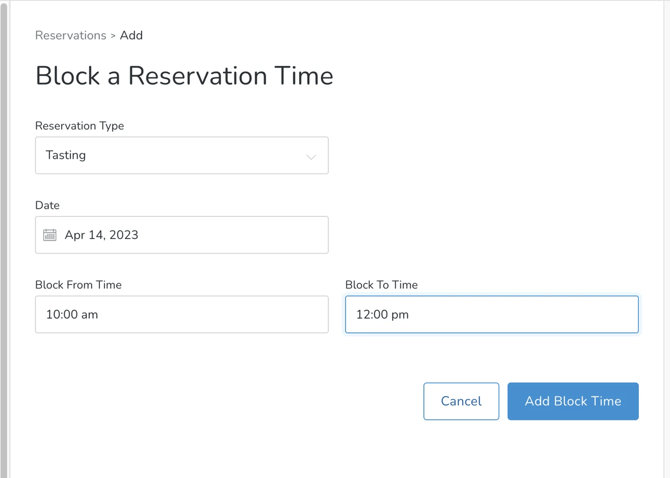Click the Apr 14, 2023 date text
This screenshot has height=478, width=670.
tap(101, 235)
